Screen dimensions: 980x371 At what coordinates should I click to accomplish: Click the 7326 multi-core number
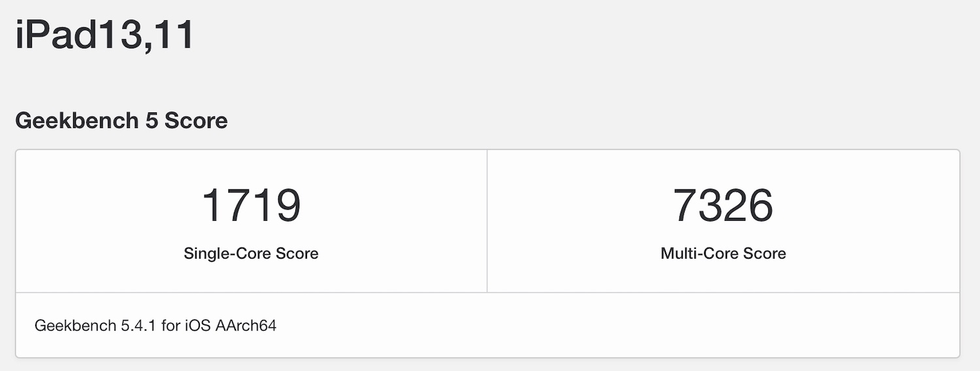pos(723,205)
